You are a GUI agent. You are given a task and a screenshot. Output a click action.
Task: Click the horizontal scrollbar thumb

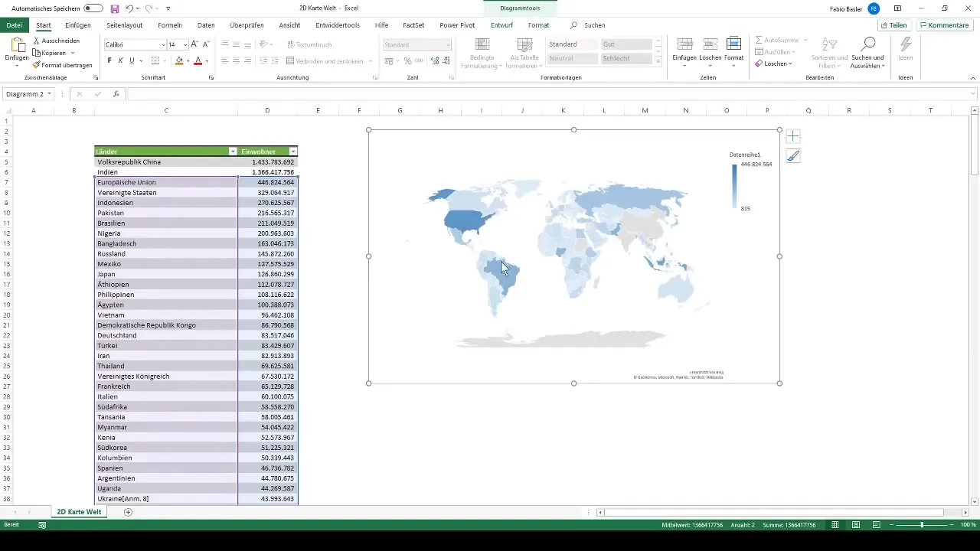click(774, 512)
